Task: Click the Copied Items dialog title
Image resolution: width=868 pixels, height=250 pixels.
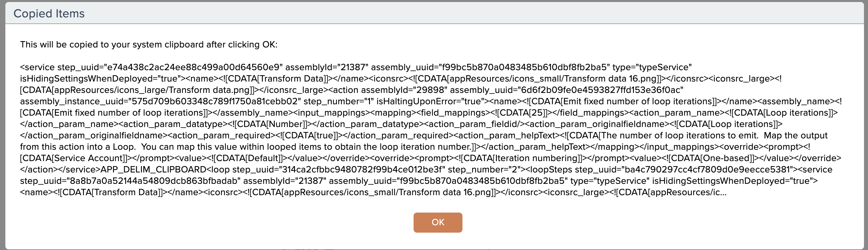Action: (49, 13)
